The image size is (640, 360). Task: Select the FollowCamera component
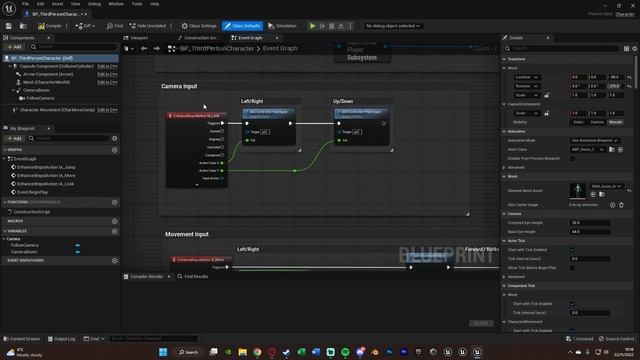pyautogui.click(x=40, y=98)
